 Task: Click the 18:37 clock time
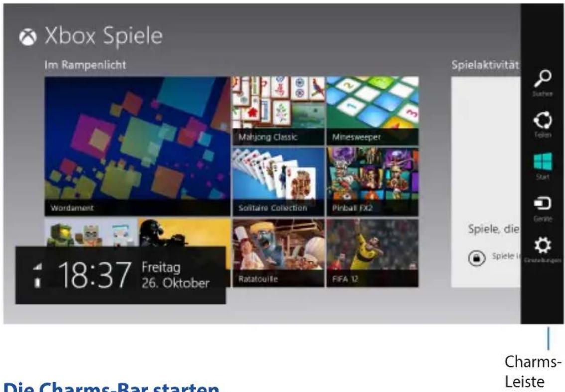(94, 275)
